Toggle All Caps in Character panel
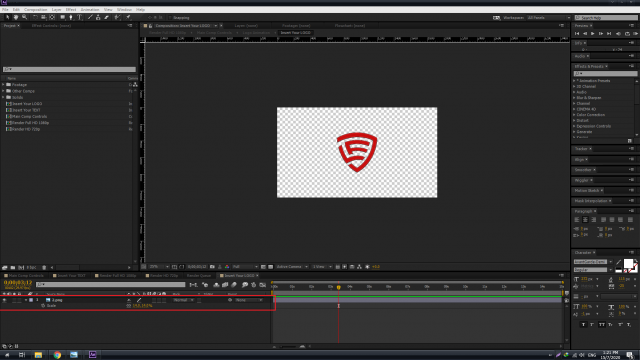640x360 pixels. (x=602, y=324)
